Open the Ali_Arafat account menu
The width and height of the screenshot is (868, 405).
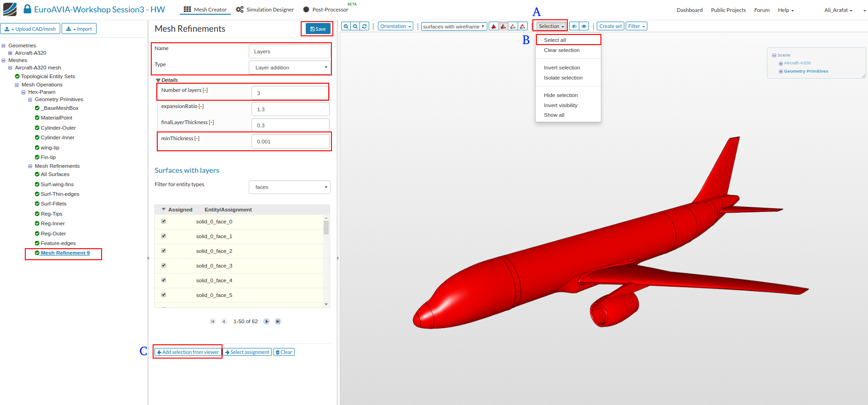coord(838,10)
